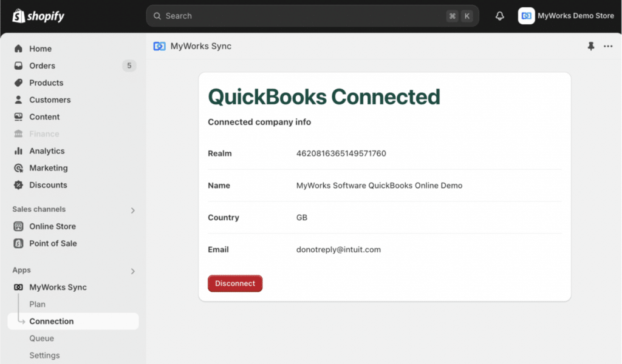
Task: Open the Settings page under MyWorks Sync
Action: (44, 355)
